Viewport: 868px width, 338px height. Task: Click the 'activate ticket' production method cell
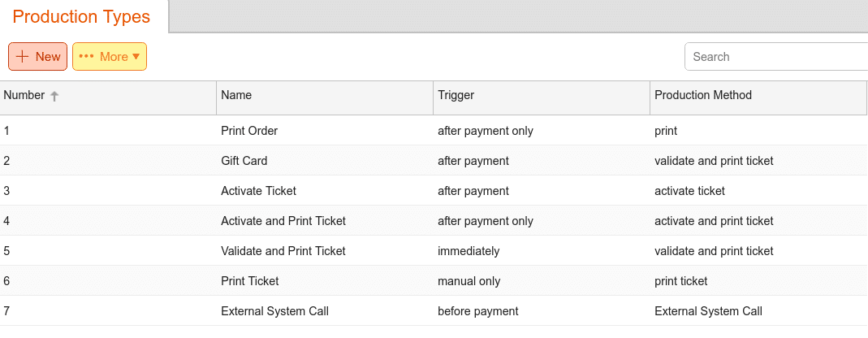tap(689, 191)
